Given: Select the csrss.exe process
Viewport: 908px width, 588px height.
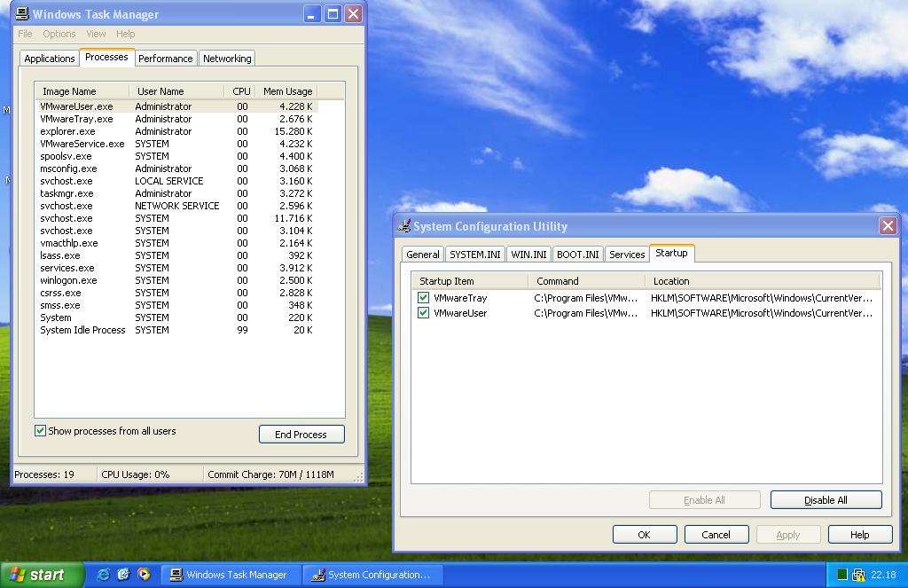Looking at the screenshot, I should [x=177, y=293].
